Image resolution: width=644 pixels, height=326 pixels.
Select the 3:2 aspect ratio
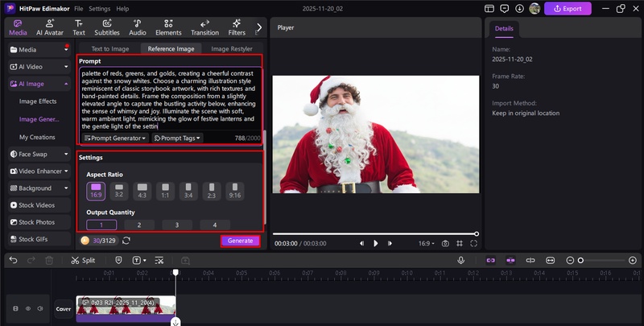click(118, 192)
